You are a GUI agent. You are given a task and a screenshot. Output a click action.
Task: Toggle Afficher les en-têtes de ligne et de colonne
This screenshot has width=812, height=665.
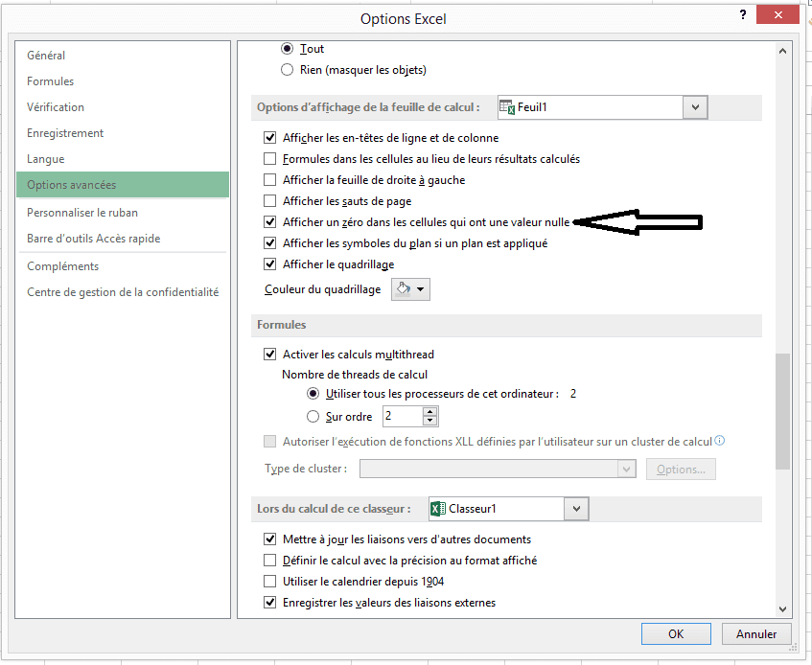click(x=269, y=138)
